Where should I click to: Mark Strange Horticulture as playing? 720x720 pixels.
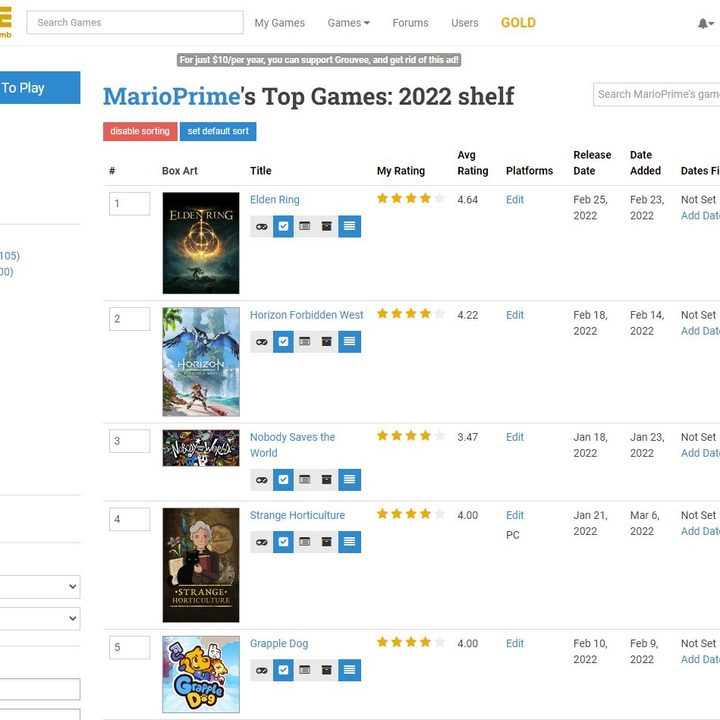[x=261, y=542]
